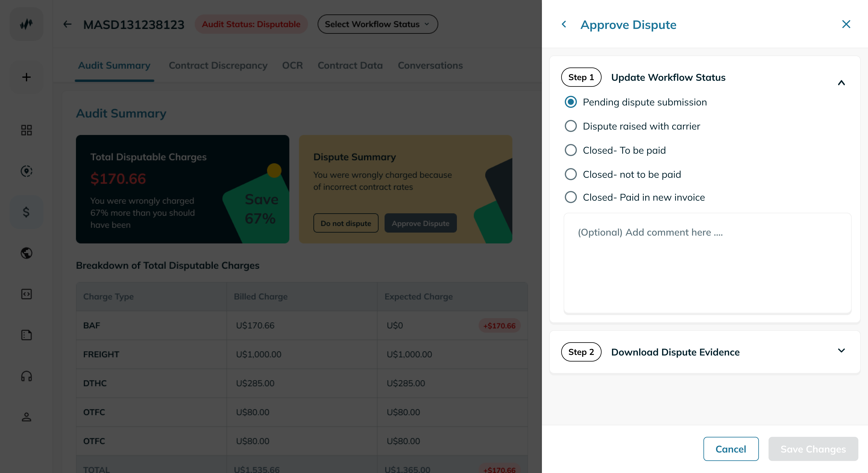868x473 pixels.
Task: Open the location tracking icon in sidebar
Action: point(26,171)
